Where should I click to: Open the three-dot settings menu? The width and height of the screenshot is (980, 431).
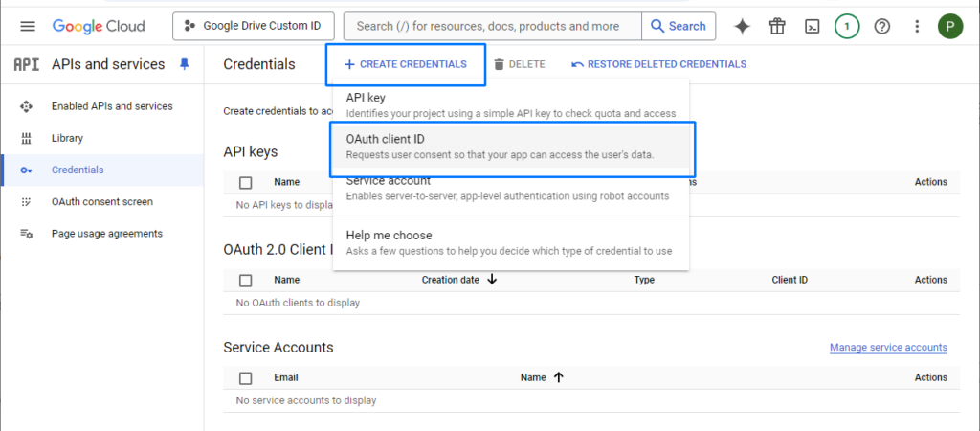pos(917,26)
